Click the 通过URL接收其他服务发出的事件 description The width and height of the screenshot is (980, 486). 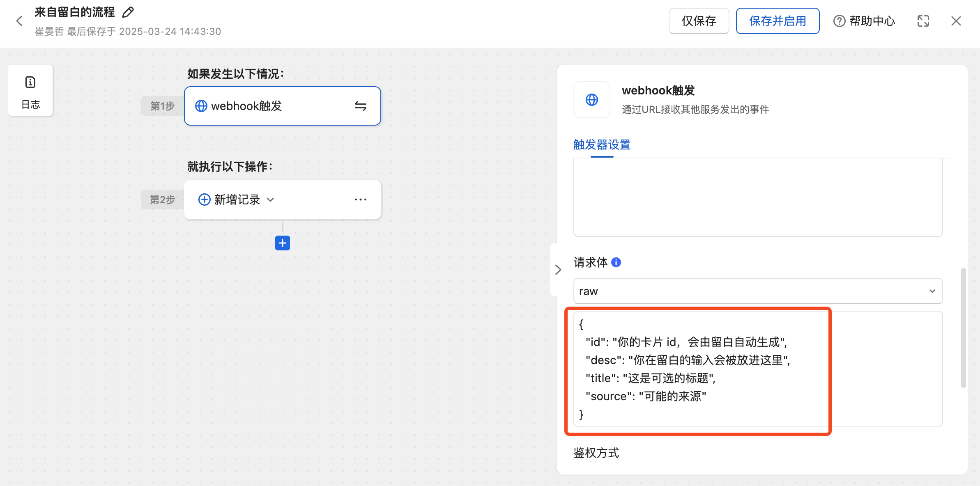point(695,109)
